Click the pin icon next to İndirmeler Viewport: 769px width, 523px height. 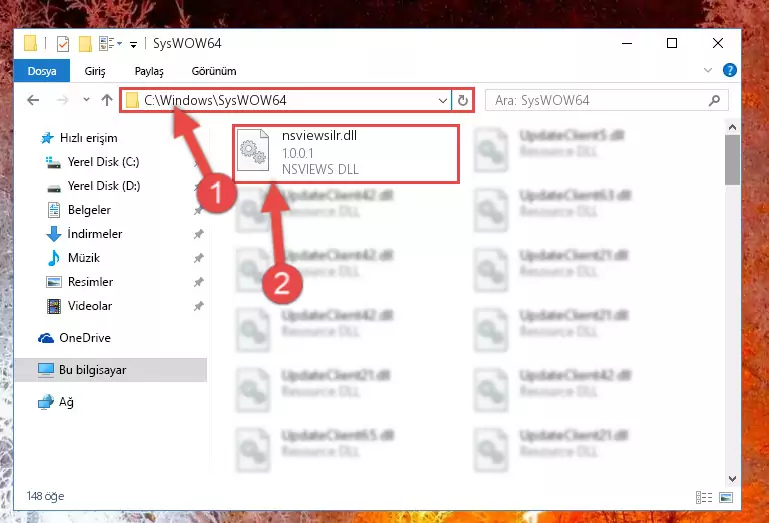tap(199, 235)
